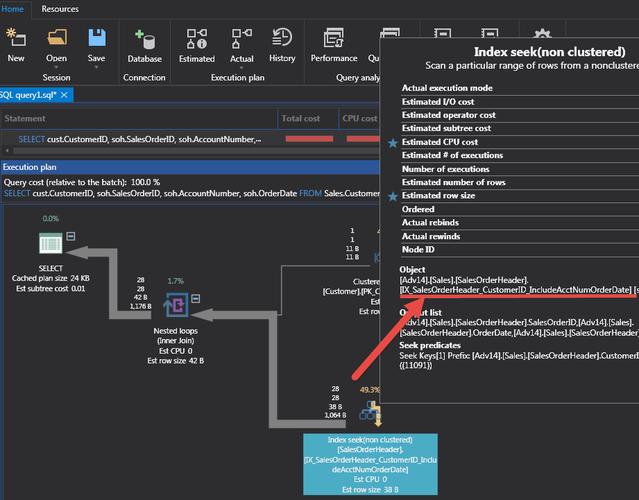This screenshot has width=639, height=500.
Task: Click the 'Estimated row size' property row
Action: [x=520, y=196]
